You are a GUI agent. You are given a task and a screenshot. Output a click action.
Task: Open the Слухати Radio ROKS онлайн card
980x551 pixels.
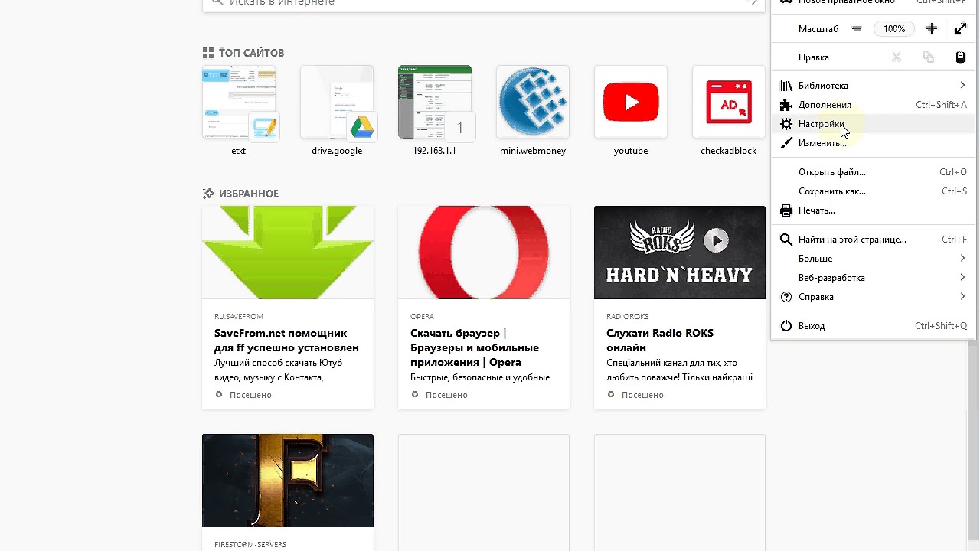pos(680,308)
